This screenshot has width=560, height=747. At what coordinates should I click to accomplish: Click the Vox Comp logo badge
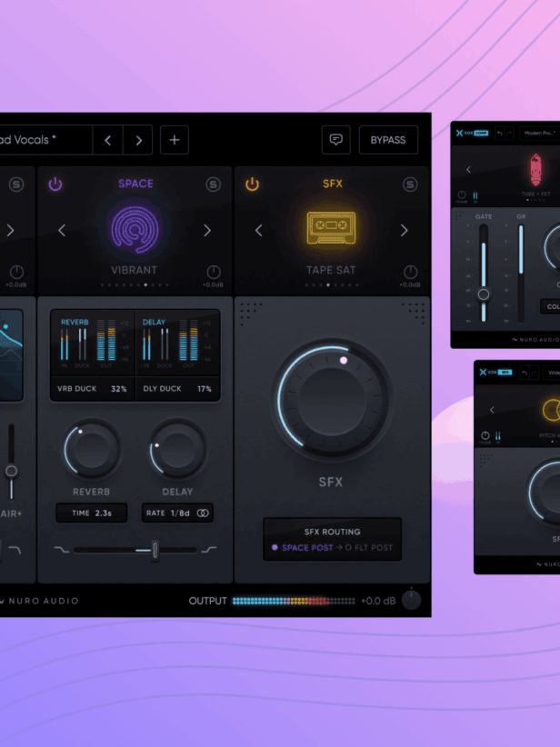tap(472, 134)
